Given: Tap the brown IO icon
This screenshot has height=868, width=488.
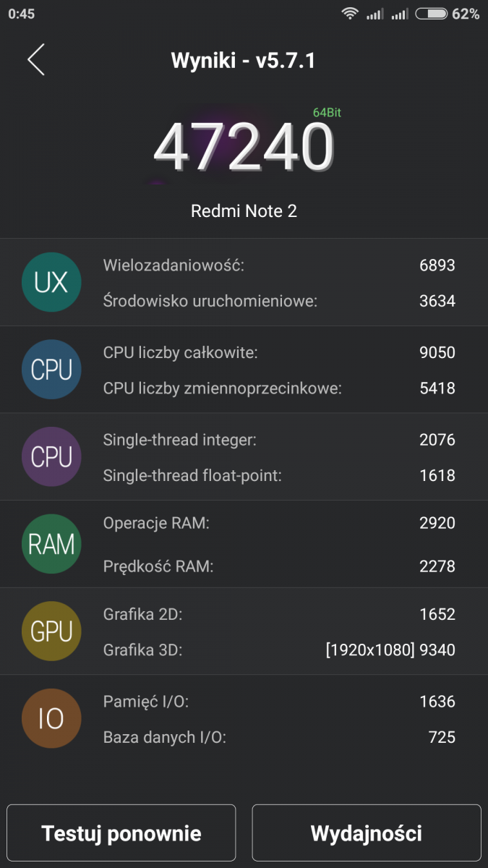Looking at the screenshot, I should tap(51, 719).
